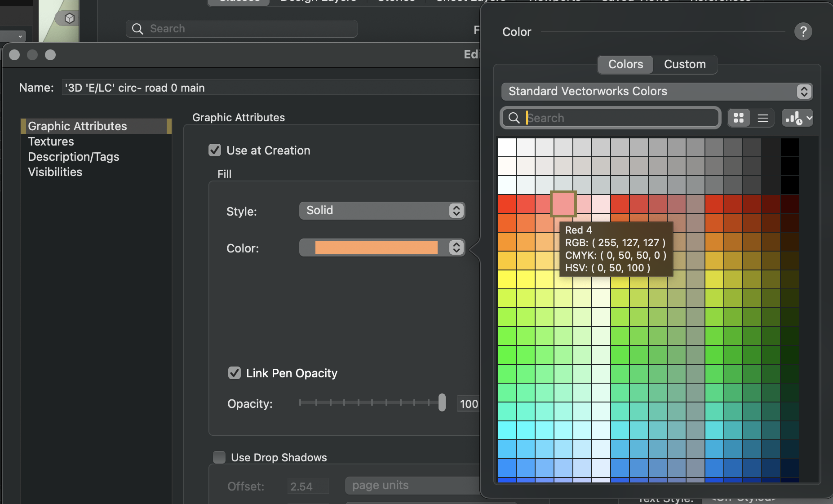
Task: Switch color palette to list view
Action: tap(762, 118)
